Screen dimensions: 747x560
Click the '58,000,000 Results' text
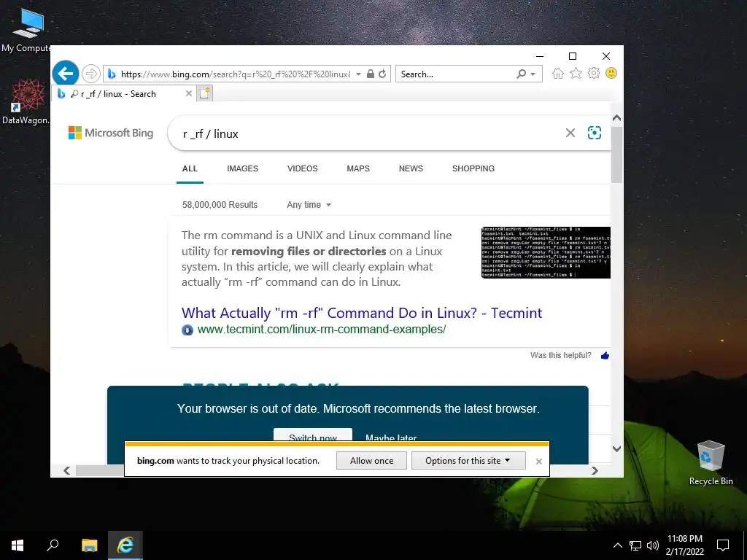[220, 205]
